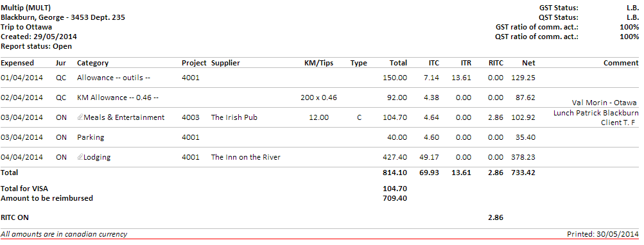Click the paperclip icon beside Meals & Entertainment
Image resolution: width=644 pixels, height=245 pixels.
coord(80,117)
